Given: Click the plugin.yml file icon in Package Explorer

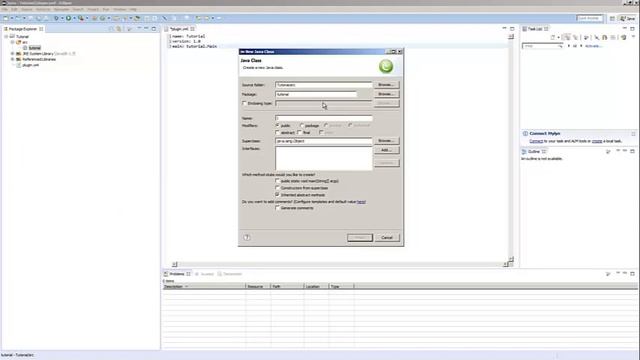Looking at the screenshot, I should coord(18,65).
